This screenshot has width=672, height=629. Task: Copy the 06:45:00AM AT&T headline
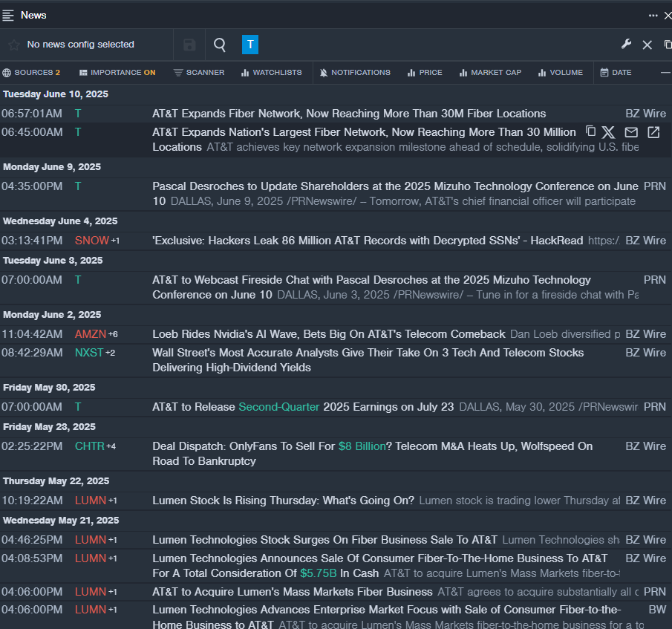(590, 131)
